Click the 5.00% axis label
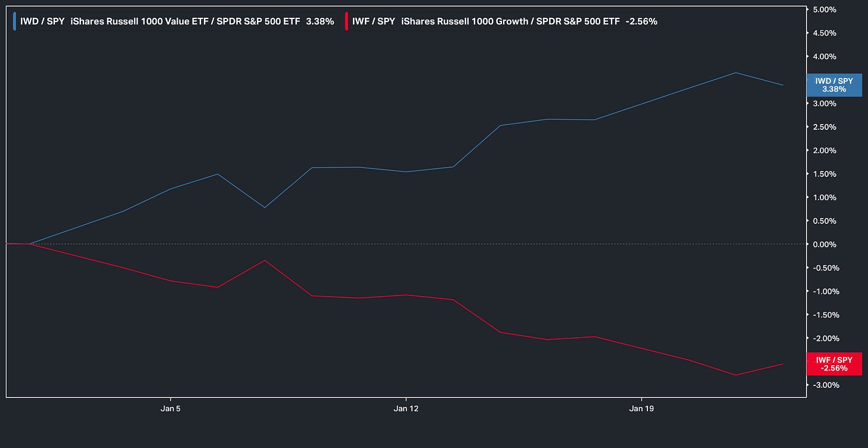This screenshot has height=448, width=868. click(x=824, y=10)
